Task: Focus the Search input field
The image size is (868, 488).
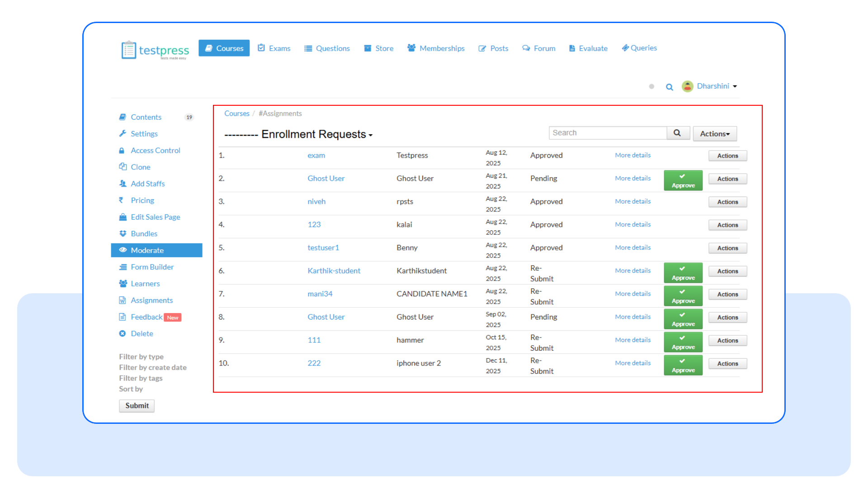Action: click(608, 133)
